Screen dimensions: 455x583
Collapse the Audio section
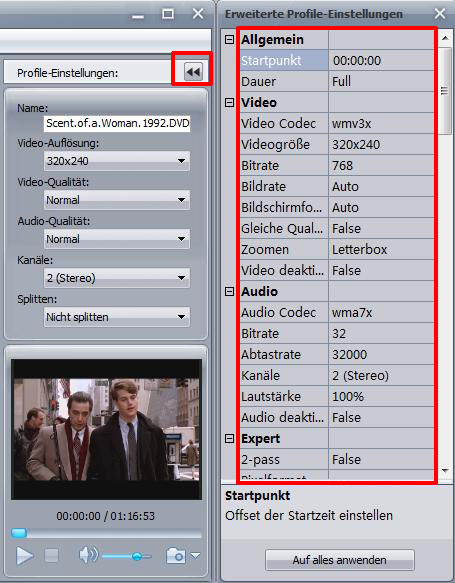(x=230, y=292)
